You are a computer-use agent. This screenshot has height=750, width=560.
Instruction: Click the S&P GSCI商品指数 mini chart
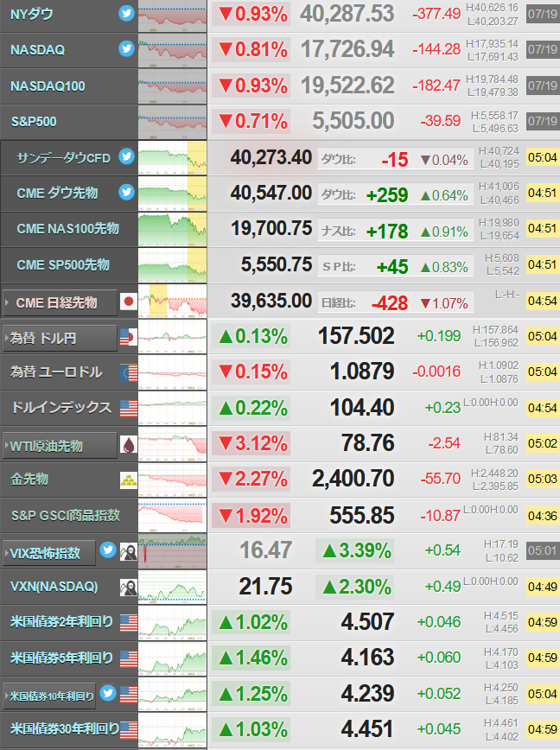(173, 516)
